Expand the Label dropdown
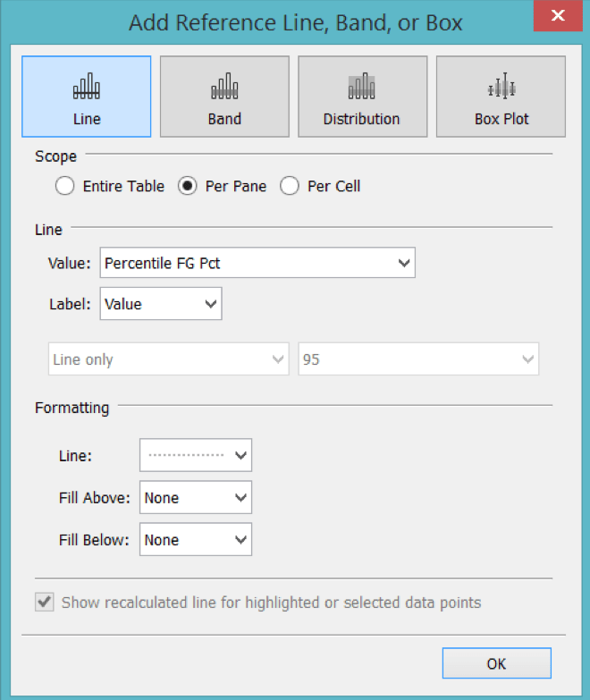Screen dimensions: 590x700 point(161,304)
